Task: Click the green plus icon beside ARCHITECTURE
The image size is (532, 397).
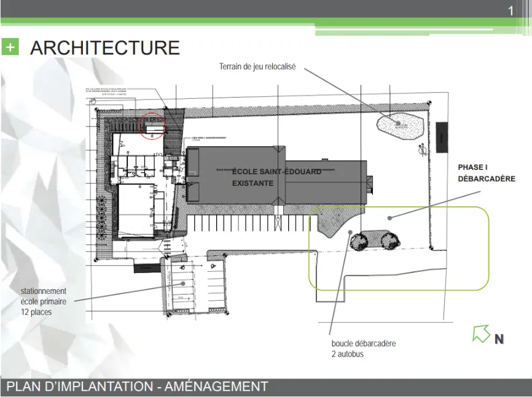Action: click(10, 47)
